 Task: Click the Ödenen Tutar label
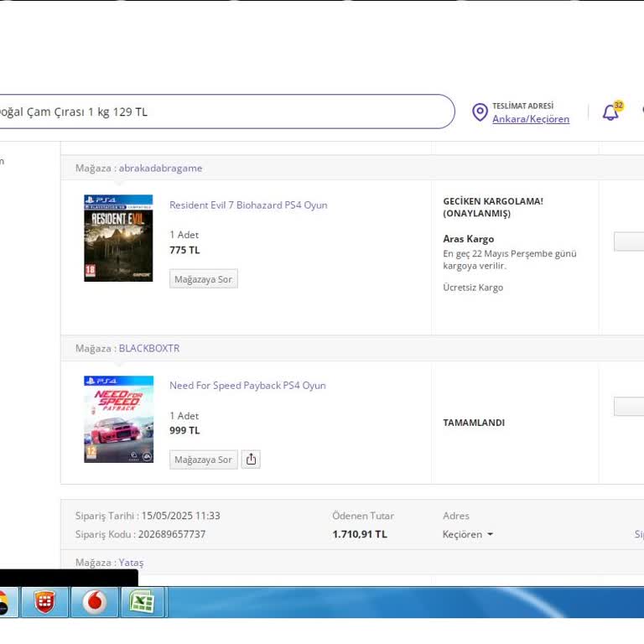click(363, 516)
